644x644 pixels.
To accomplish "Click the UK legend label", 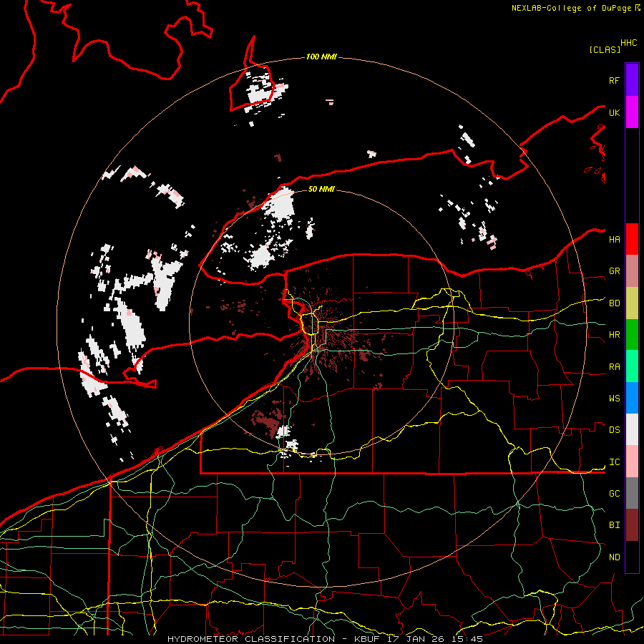I will coord(614,112).
